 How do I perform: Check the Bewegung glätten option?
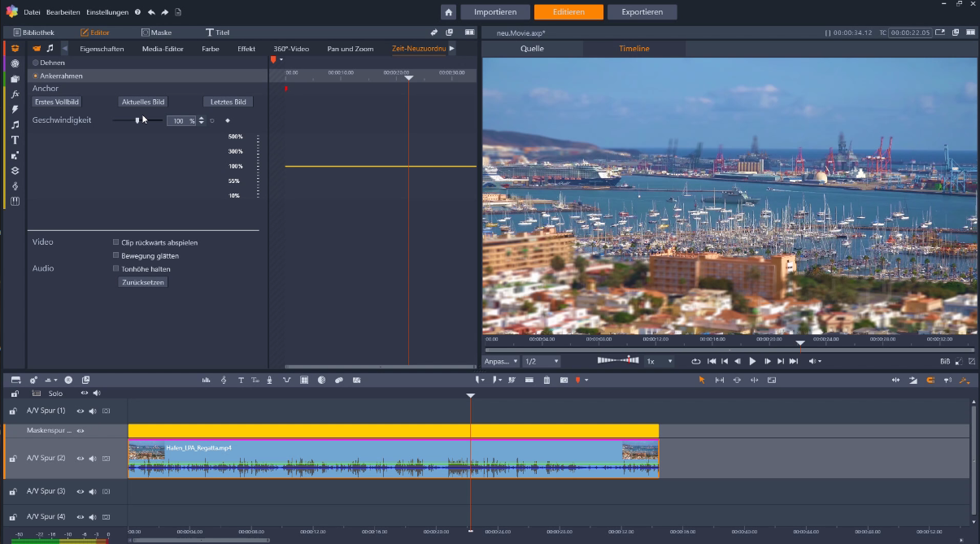[x=115, y=255]
